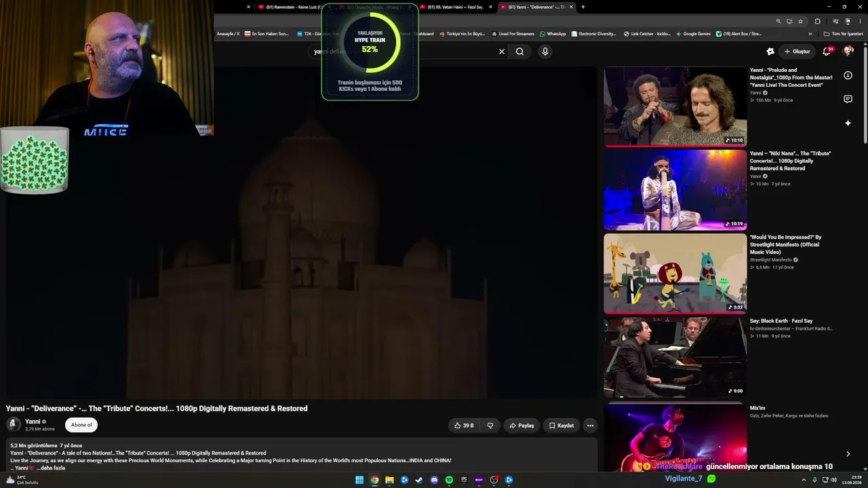Play the Prelude and Nostalgia video thumbnail

tap(675, 106)
